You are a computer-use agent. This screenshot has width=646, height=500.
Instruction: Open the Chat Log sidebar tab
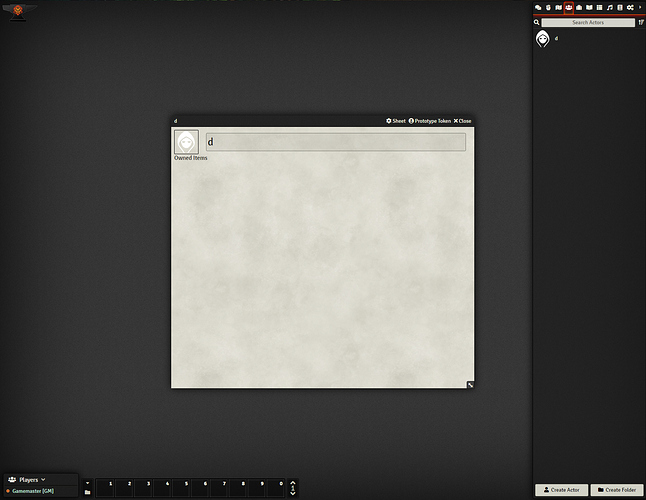tap(537, 8)
